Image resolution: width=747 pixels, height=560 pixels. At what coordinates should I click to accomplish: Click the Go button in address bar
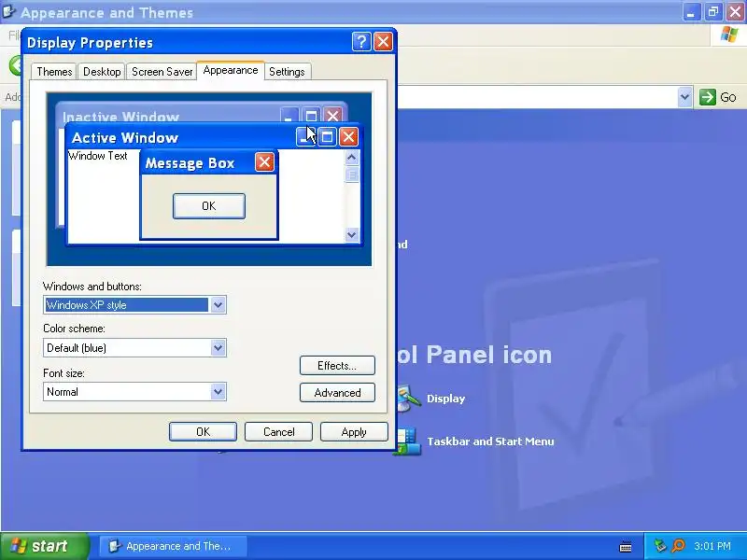[718, 97]
